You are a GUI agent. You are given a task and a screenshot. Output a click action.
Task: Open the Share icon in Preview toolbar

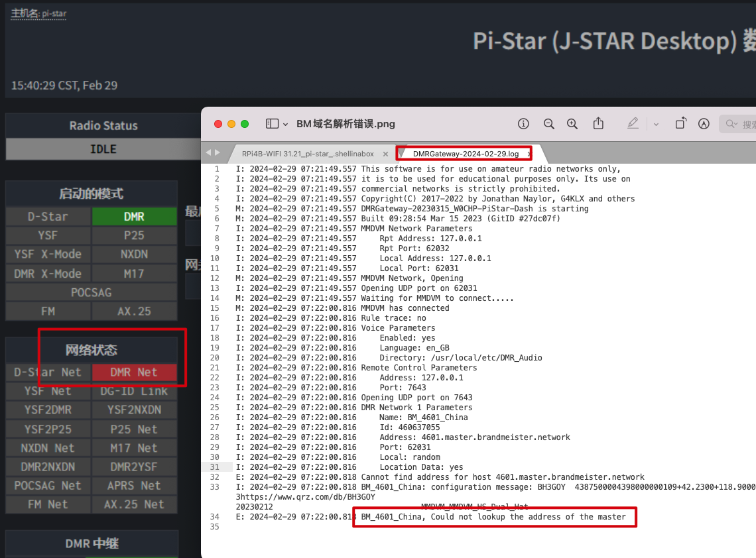coord(598,124)
